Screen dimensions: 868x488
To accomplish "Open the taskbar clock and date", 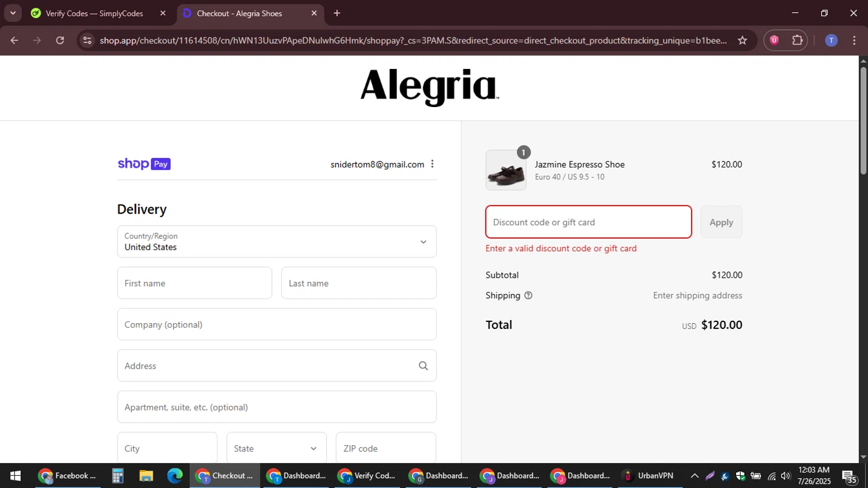I will pos(814,476).
